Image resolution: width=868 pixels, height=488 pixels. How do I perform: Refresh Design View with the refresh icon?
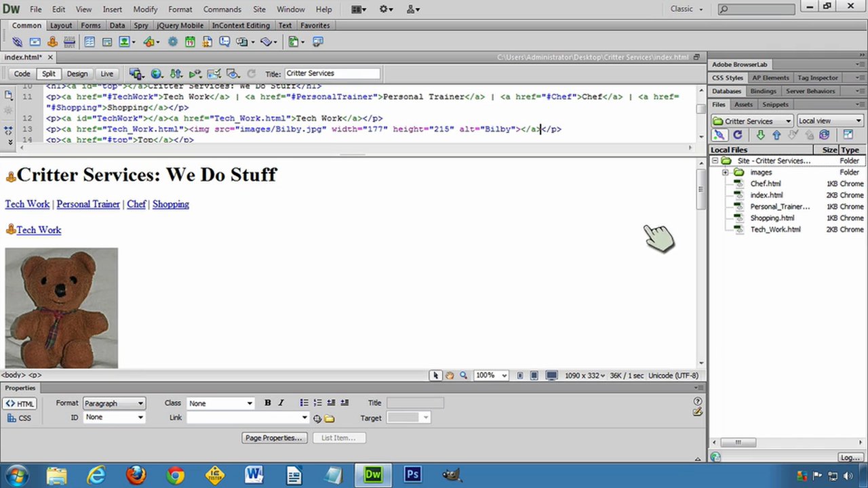click(x=251, y=73)
